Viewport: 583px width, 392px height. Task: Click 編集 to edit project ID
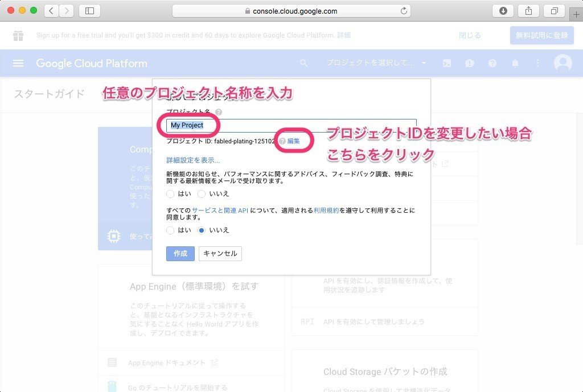[294, 141]
